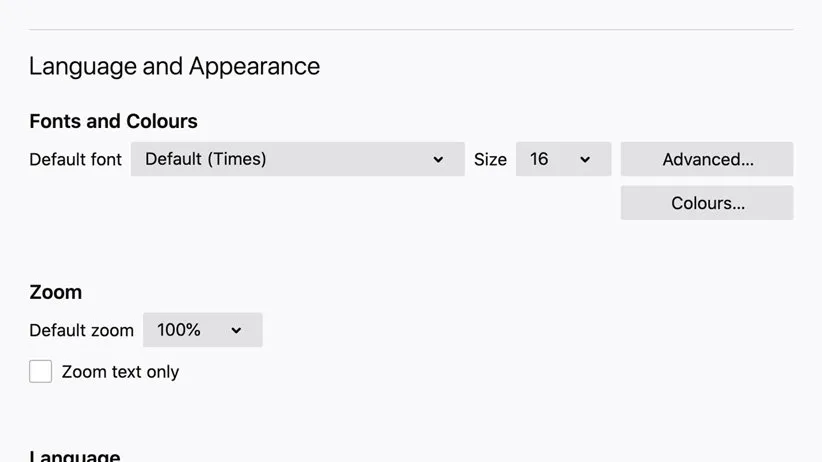Open the font Size dropdown

pyautogui.click(x=563, y=159)
